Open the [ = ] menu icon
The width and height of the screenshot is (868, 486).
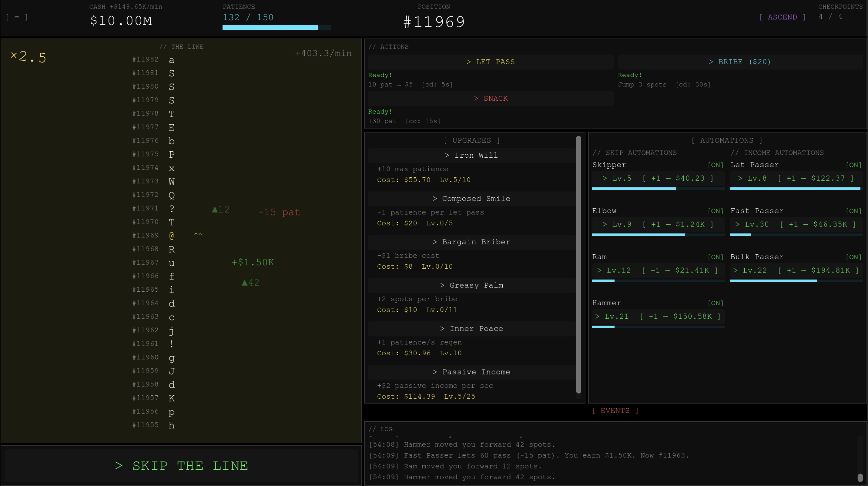pos(17,17)
